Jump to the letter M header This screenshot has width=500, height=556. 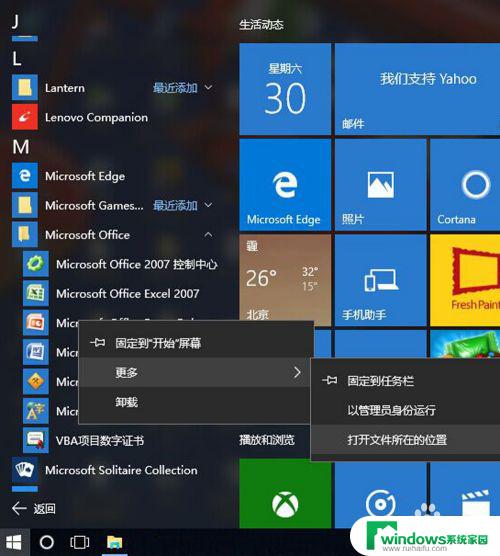tap(21, 146)
